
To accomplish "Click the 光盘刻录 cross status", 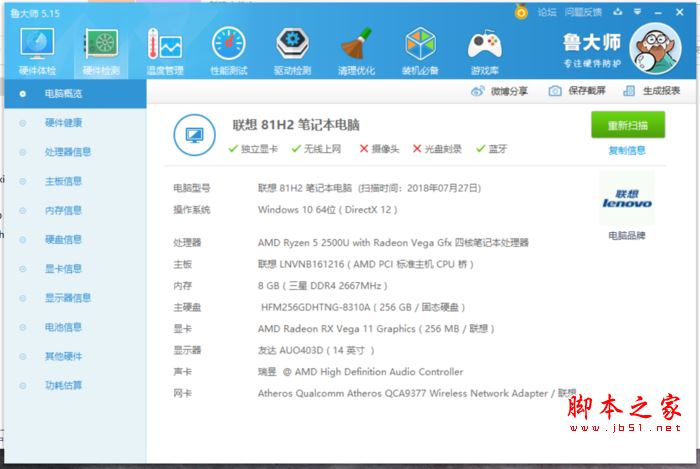I will (x=437, y=149).
